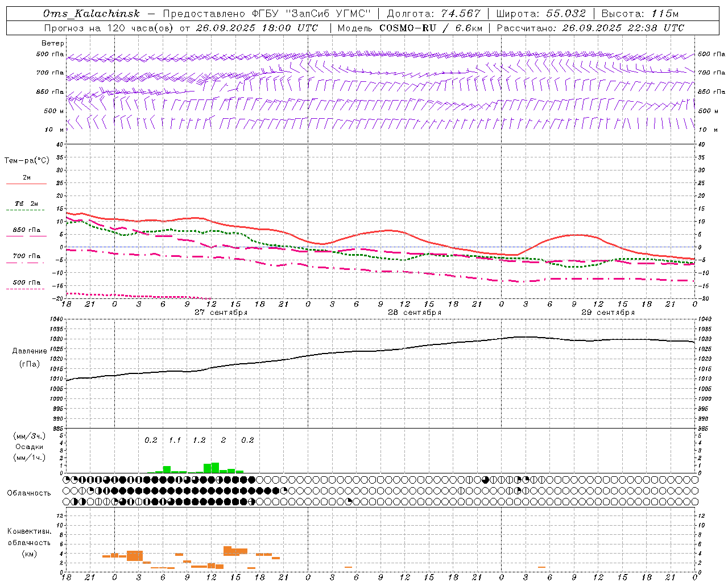Click the precipitation total value 1.2
The width and height of the screenshot is (728, 582).
click(199, 440)
